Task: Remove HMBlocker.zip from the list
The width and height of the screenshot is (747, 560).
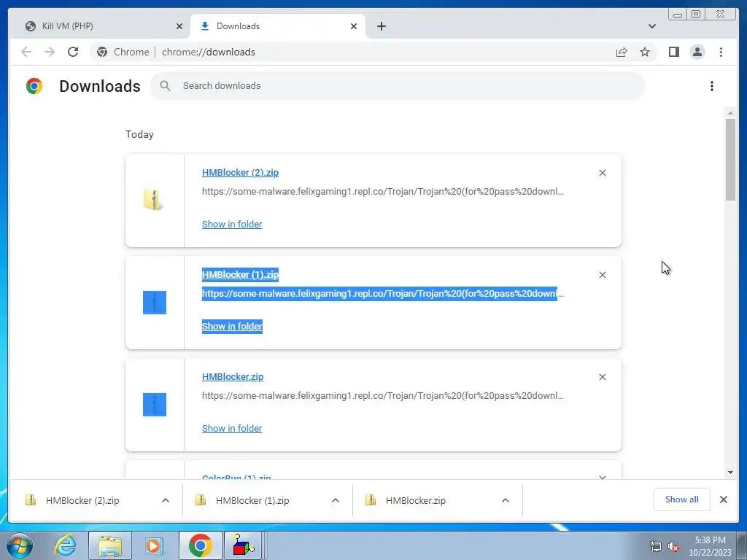Action: (x=602, y=377)
